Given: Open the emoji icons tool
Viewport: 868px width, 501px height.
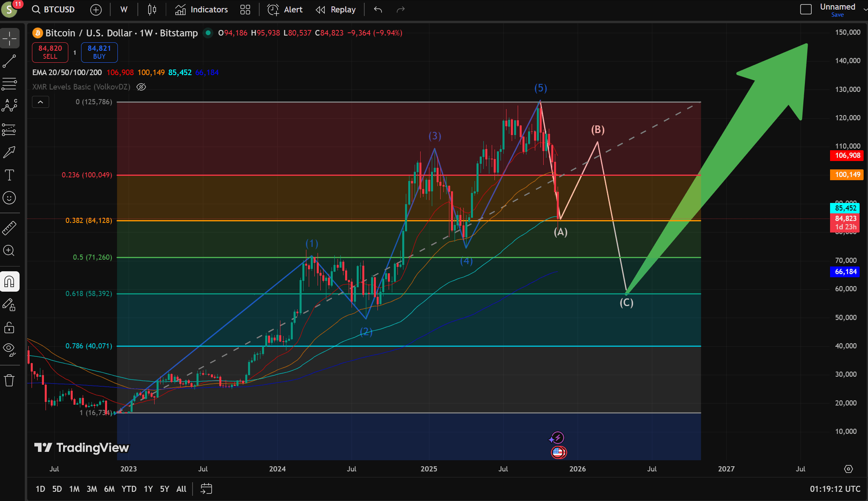Looking at the screenshot, I should [10, 198].
